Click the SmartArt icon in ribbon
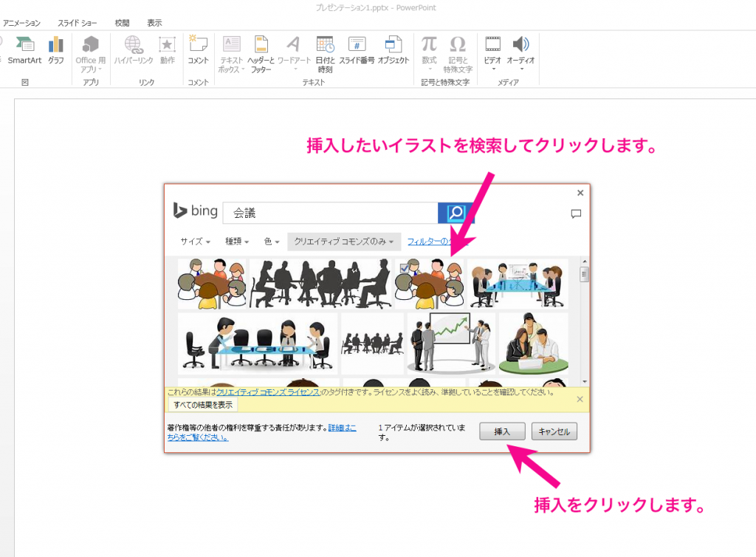Image resolution: width=756 pixels, height=557 pixels. pos(24,50)
